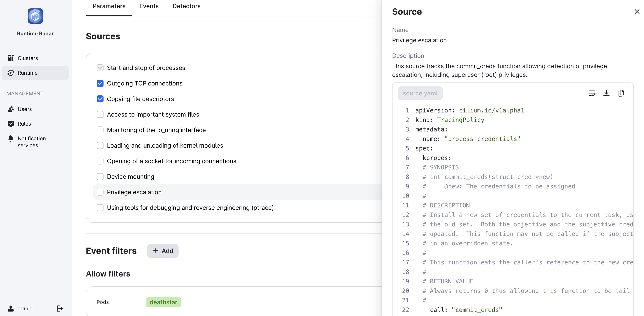Viewport: 644px width, 316px height.
Task: Disable Copying file descriptors checkbox
Action: point(100,99)
